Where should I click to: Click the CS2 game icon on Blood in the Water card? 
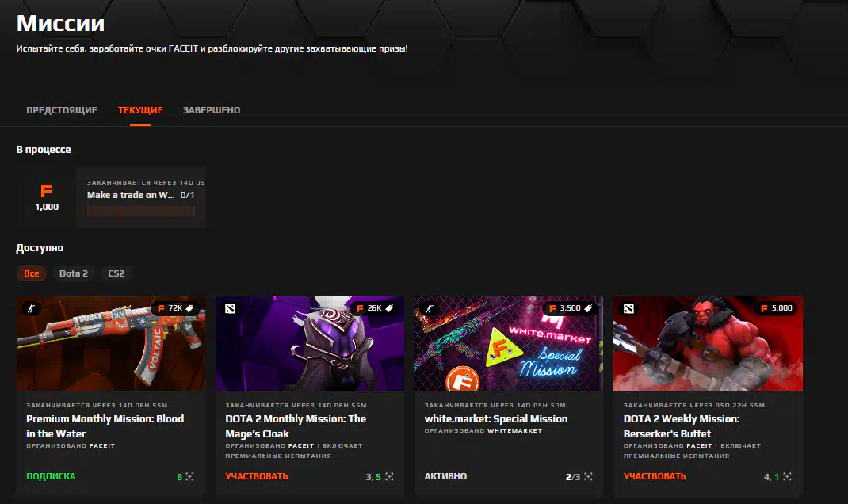tap(31, 309)
